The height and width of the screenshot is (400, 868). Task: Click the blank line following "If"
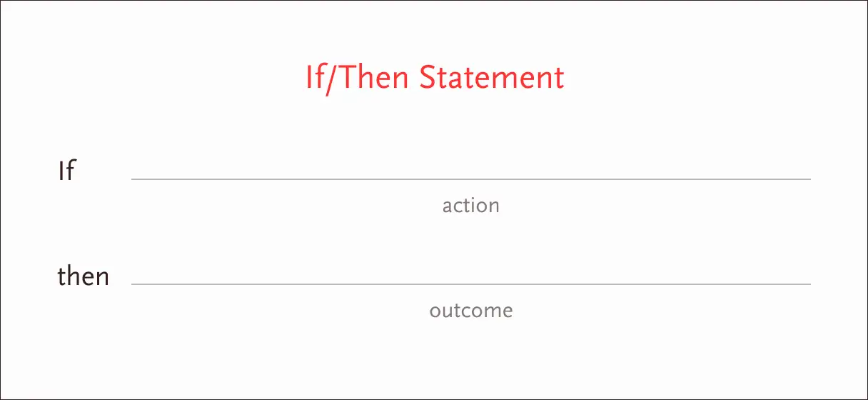point(471,179)
